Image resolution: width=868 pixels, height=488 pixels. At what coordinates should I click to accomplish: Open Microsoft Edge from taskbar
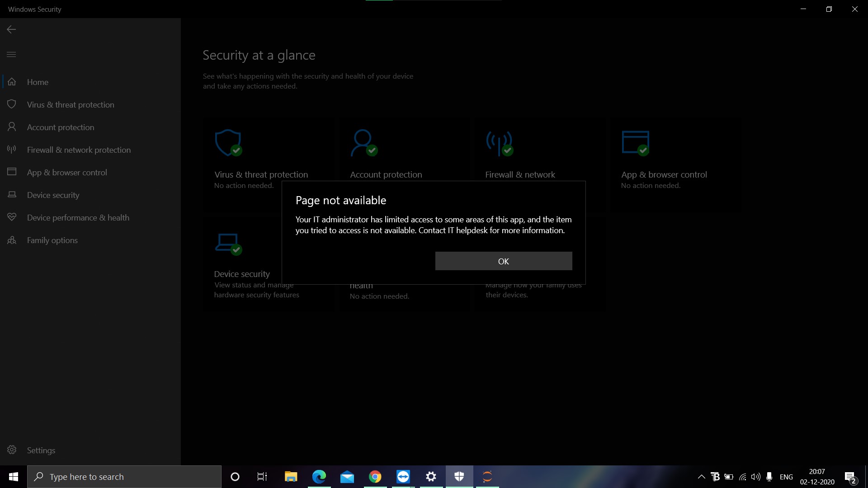(319, 477)
